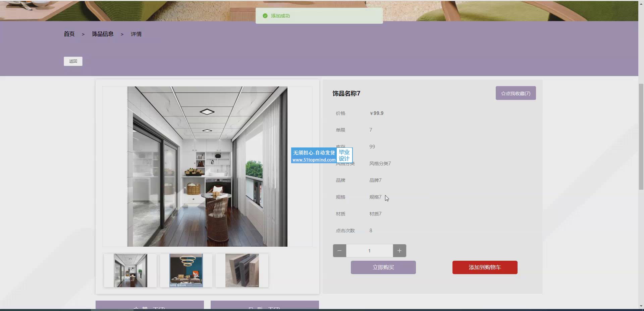Increase quantity with the plus button
This screenshot has width=644, height=311.
point(399,251)
